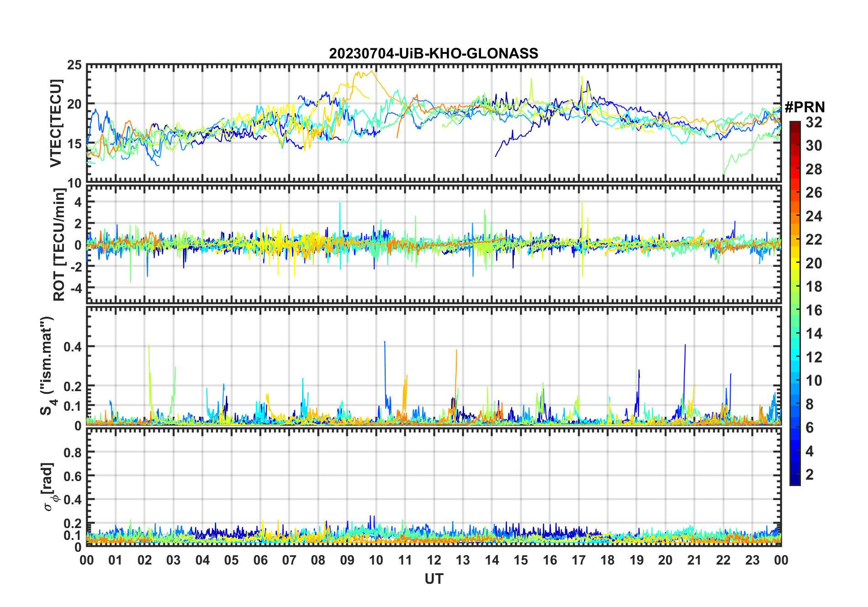The height and width of the screenshot is (607, 868).
Task: Click sigma-phi axis tick label 0.8
Action: point(73,452)
